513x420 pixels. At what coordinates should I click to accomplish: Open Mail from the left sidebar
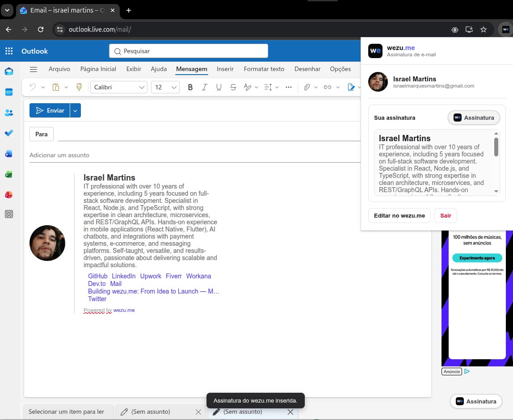pyautogui.click(x=9, y=71)
